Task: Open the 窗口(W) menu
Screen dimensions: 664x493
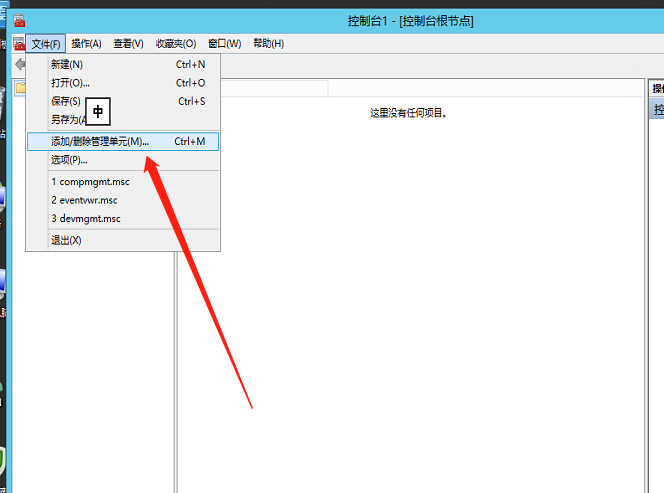Action: [x=224, y=44]
